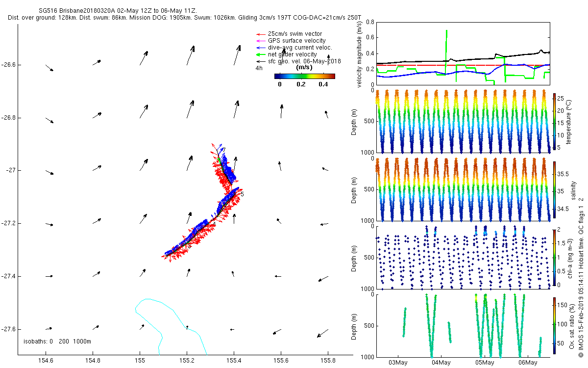Click the map longitude tick '154.6'
The width and height of the screenshot is (588, 368).
pos(46,361)
